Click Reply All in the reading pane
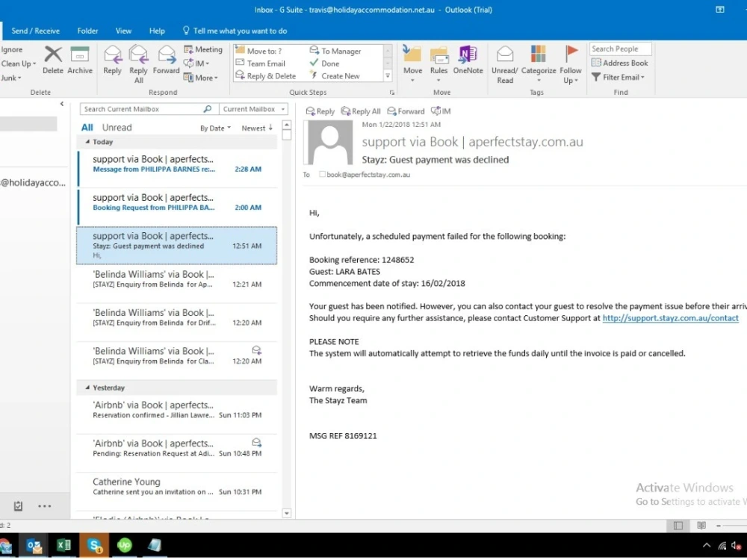The image size is (747, 560). 361,111
